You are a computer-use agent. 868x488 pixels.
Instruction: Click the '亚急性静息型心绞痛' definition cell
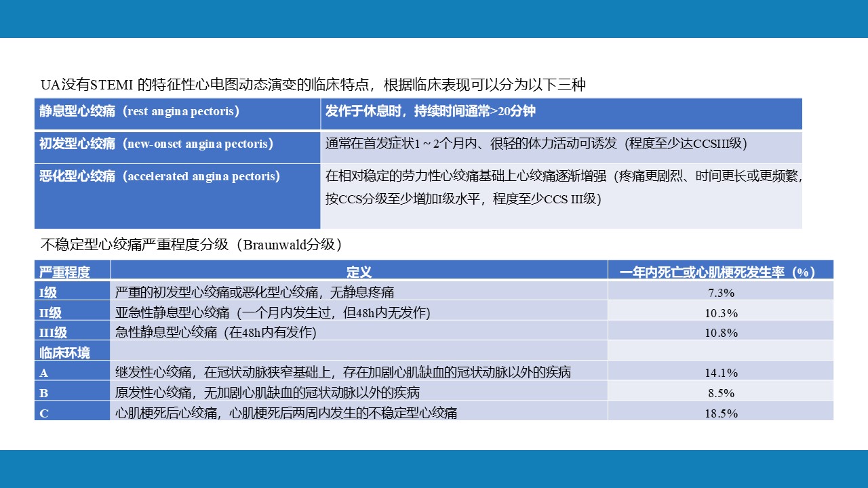point(359,310)
